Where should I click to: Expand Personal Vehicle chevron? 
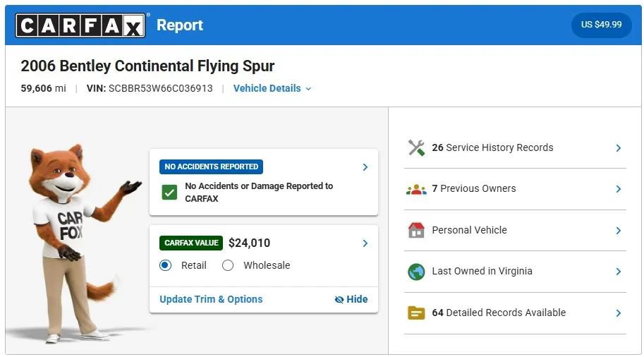coord(618,231)
